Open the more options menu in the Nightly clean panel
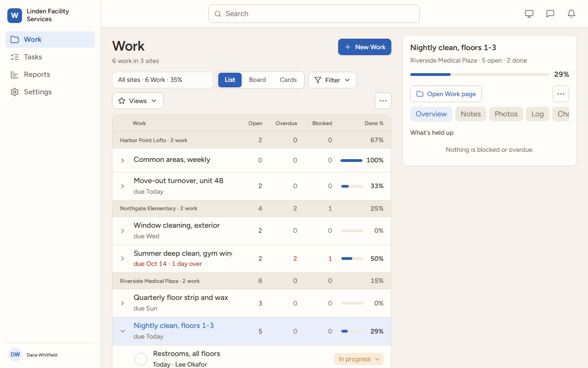This screenshot has width=588, height=368. coord(561,94)
